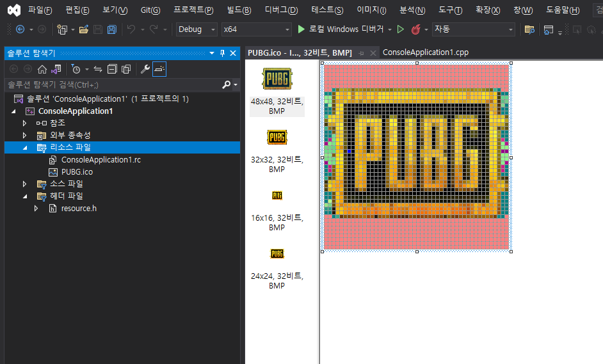Open dropdown arrow beside 로컬 Windows 디버거
Image resolution: width=603 pixels, height=364 pixels.
pyautogui.click(x=390, y=29)
